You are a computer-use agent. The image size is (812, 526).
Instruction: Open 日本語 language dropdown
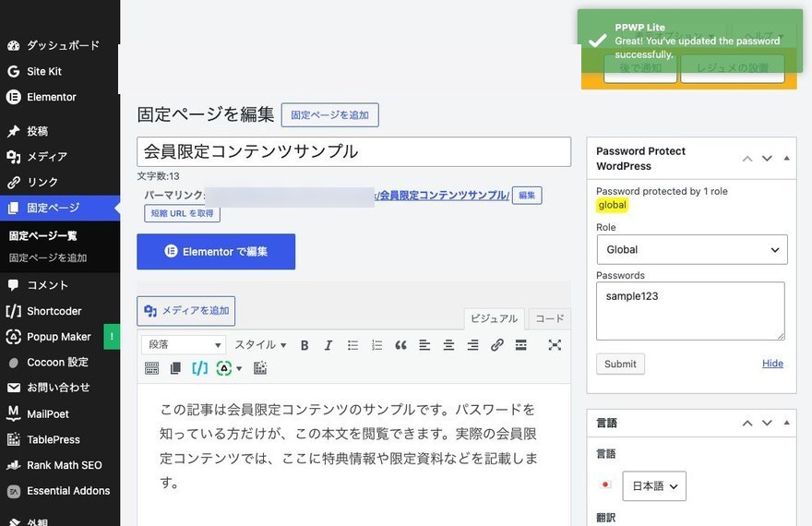(654, 486)
